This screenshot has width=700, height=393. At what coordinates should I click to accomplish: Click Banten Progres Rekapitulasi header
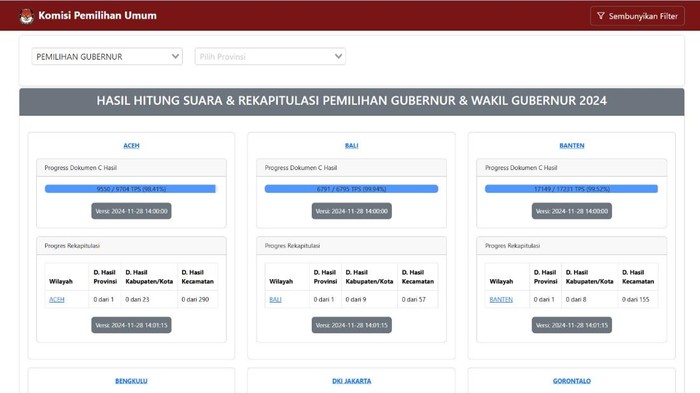[x=572, y=246]
